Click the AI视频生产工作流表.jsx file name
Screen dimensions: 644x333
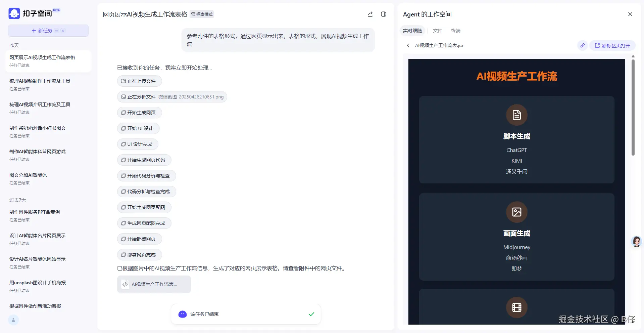439,45
